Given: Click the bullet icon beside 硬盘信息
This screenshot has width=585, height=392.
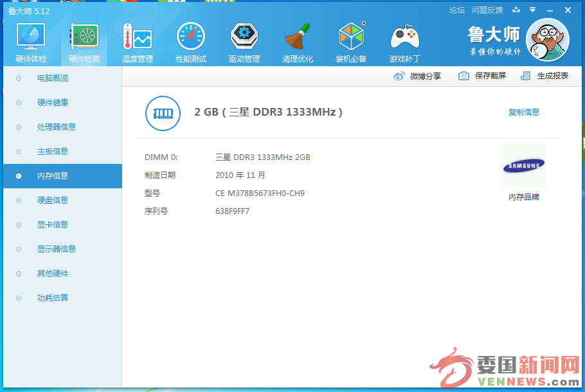Looking at the screenshot, I should point(19,200).
